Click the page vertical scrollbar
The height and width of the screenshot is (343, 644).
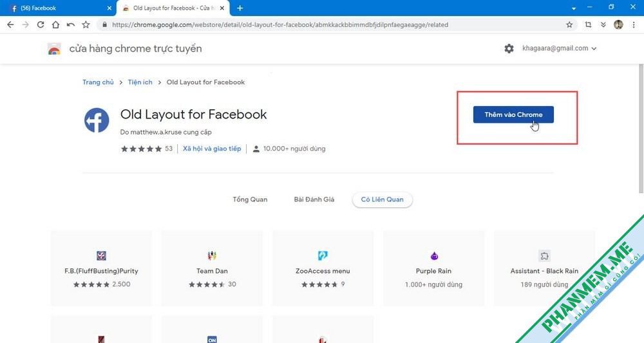point(641,129)
